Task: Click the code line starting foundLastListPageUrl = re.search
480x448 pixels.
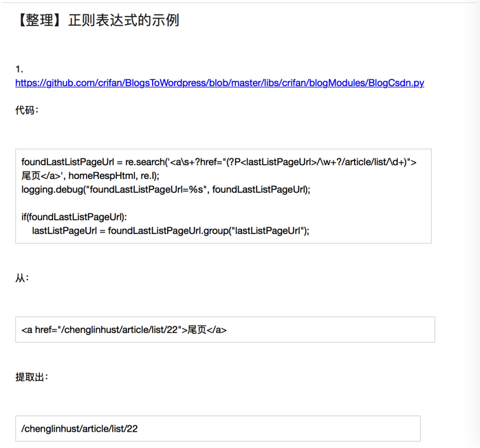Action: 219,162
